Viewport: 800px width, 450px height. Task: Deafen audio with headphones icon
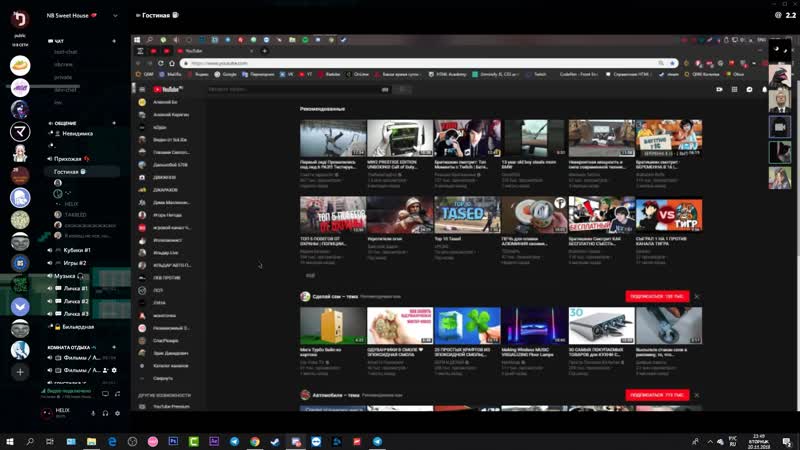(x=105, y=413)
